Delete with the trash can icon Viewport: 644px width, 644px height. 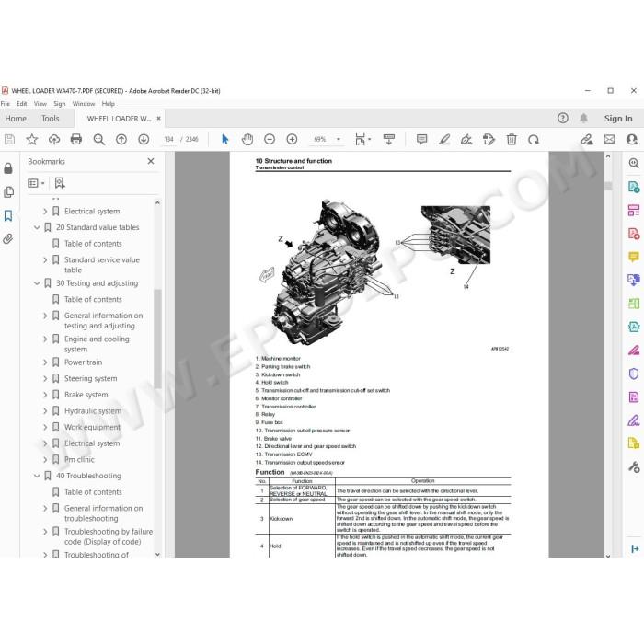point(512,140)
